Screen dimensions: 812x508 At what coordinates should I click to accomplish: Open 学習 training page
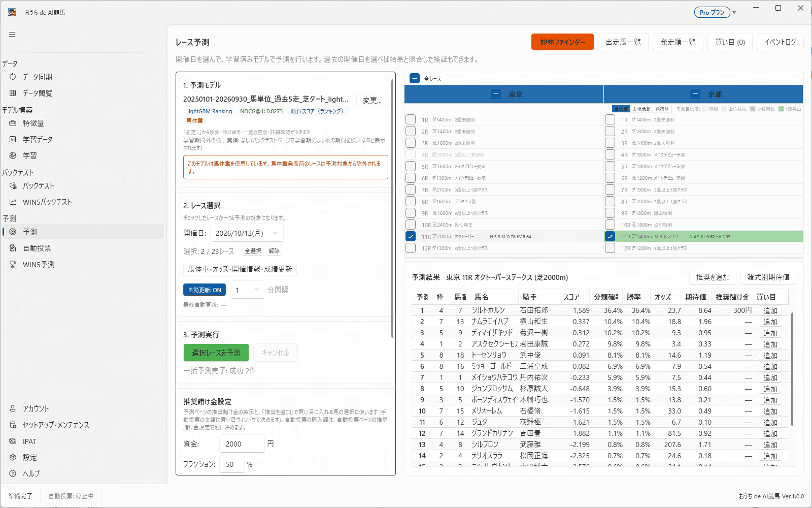coord(82,156)
